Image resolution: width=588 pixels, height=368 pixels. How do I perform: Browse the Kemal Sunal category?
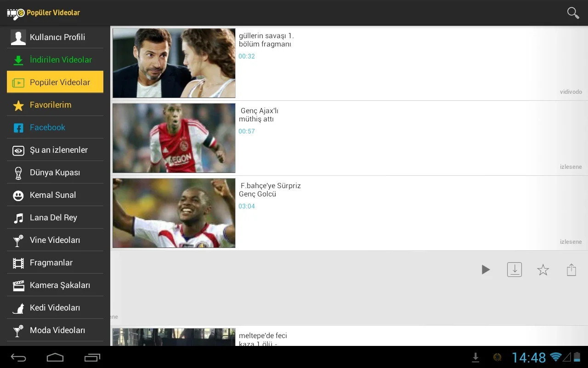[55, 195]
